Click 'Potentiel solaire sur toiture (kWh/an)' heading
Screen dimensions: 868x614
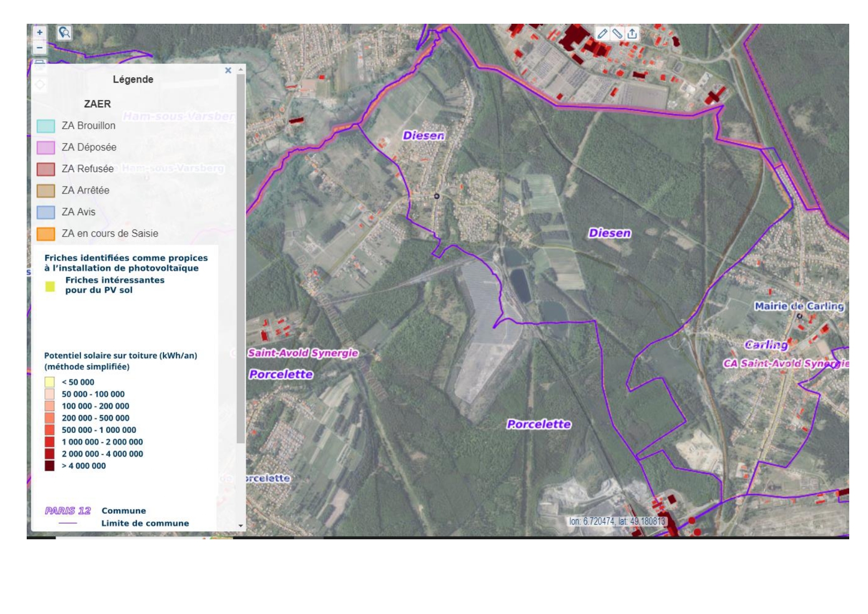(x=121, y=355)
